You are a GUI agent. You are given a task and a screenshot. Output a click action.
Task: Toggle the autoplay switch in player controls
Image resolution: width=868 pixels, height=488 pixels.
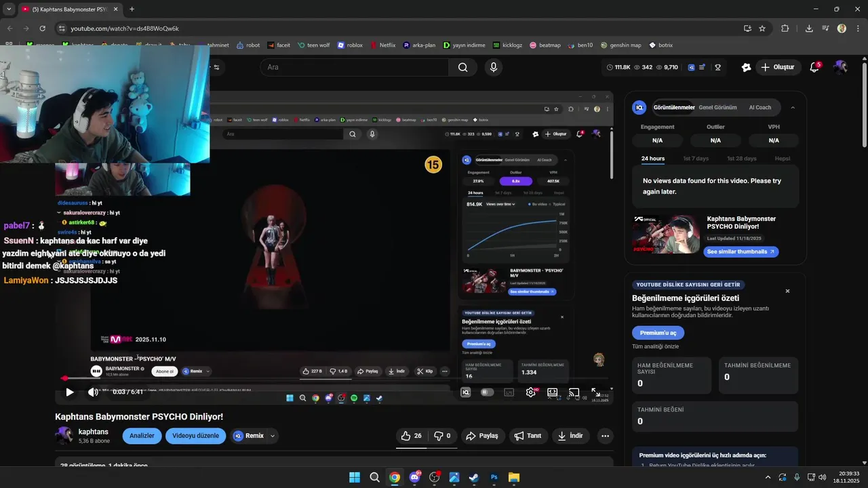pos(487,392)
